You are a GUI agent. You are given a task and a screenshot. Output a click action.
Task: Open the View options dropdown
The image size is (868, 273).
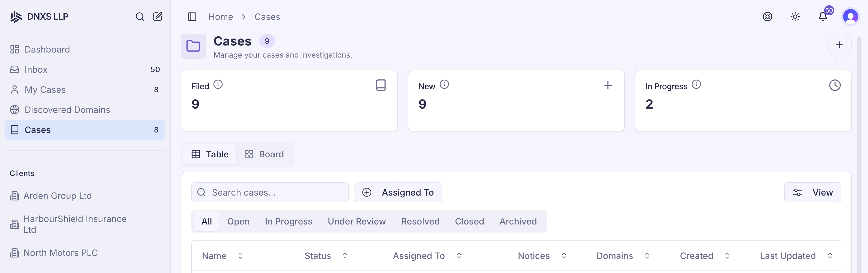pyautogui.click(x=812, y=192)
